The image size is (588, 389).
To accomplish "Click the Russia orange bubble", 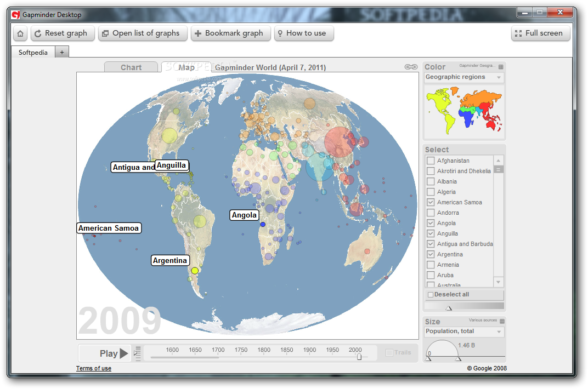I will click(x=309, y=103).
